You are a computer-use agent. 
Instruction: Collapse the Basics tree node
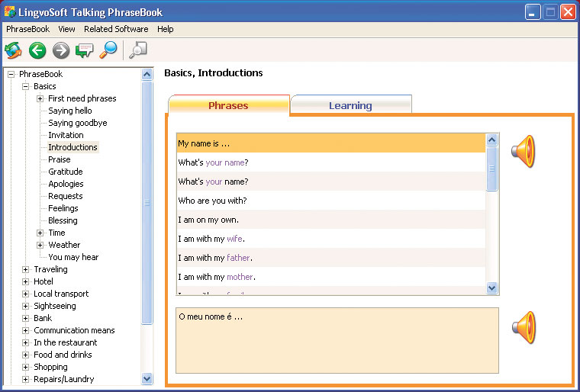[25, 86]
